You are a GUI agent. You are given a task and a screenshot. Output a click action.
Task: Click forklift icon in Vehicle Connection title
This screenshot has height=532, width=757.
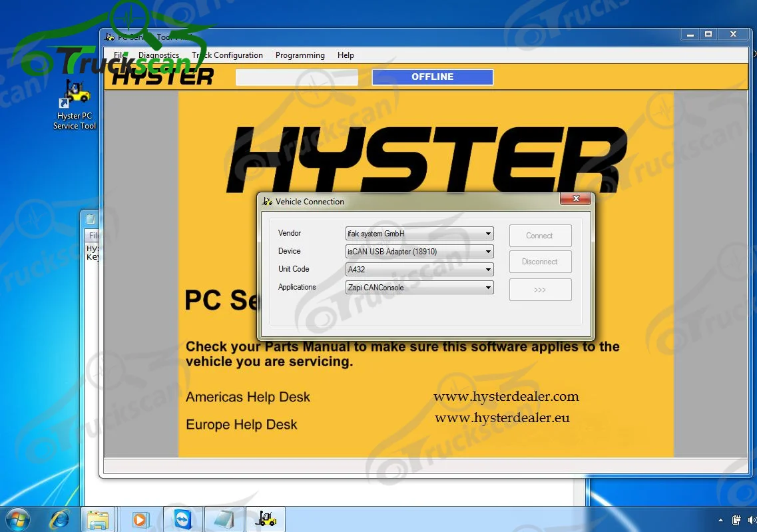[267, 201]
